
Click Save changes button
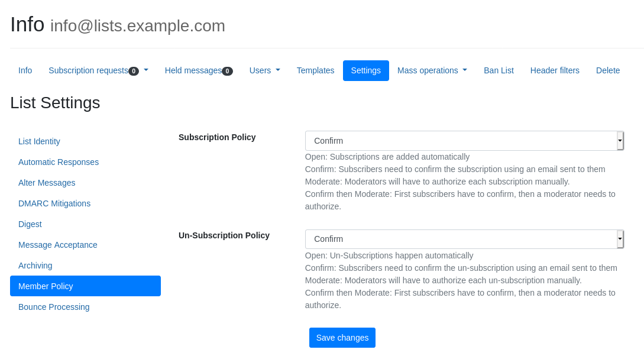tap(342, 338)
